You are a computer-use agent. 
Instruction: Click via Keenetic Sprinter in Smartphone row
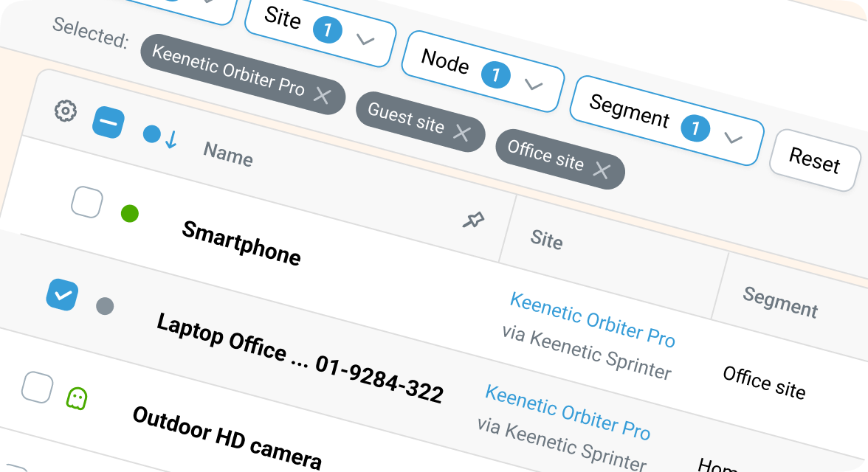(x=586, y=353)
